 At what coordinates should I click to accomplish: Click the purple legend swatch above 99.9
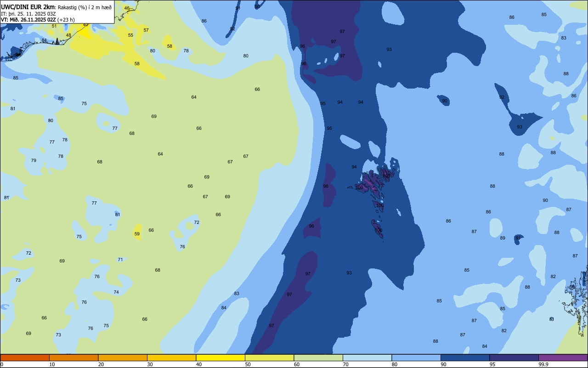click(x=563, y=357)
